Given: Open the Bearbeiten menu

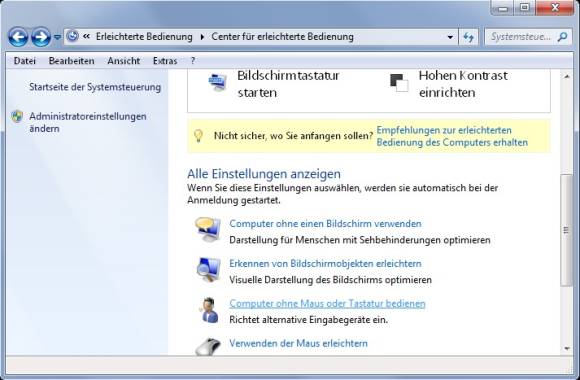Looking at the screenshot, I should (71, 61).
